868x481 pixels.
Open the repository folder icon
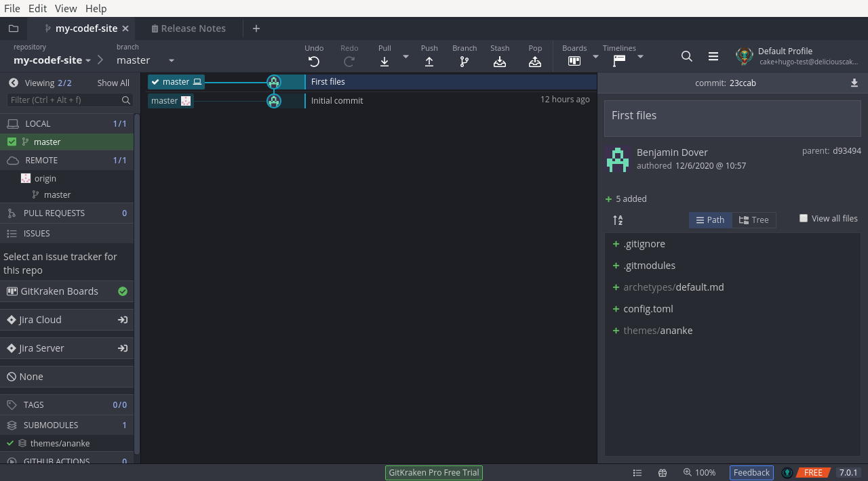14,28
